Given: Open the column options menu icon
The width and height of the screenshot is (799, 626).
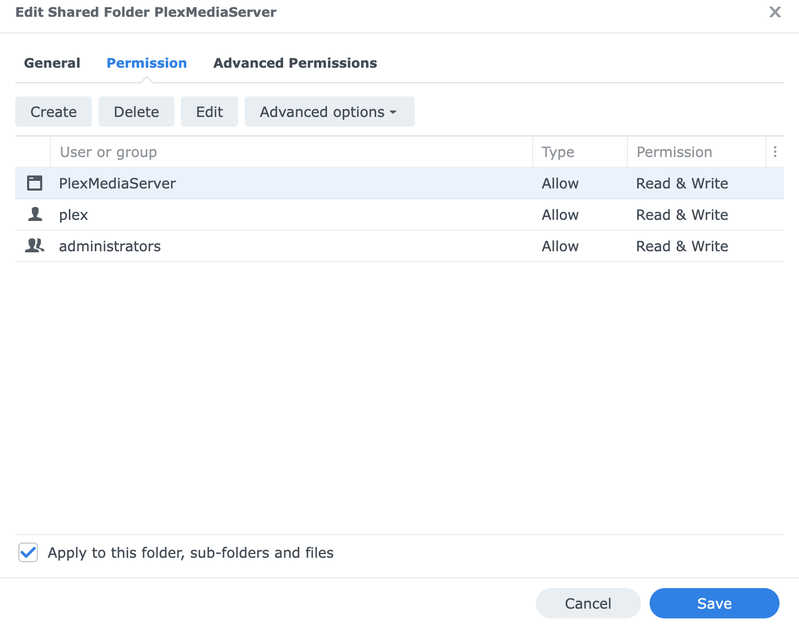Looking at the screenshot, I should 775,152.
